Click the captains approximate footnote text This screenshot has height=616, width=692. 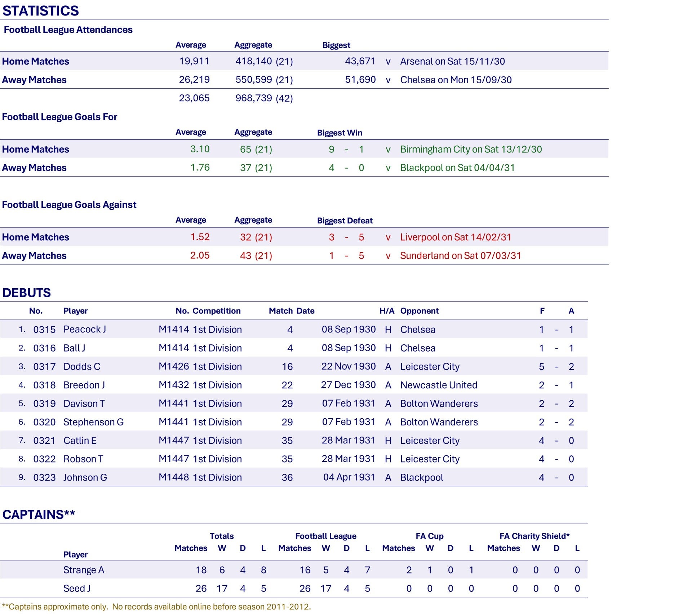point(156,607)
